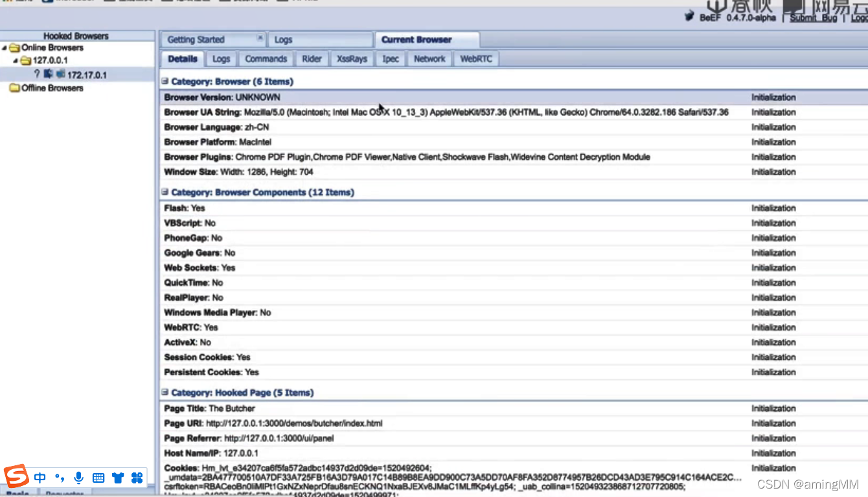Viewport: 868px width, 497px height.
Task: Click the Browser Platform: MacIntel row
Action: click(x=514, y=142)
